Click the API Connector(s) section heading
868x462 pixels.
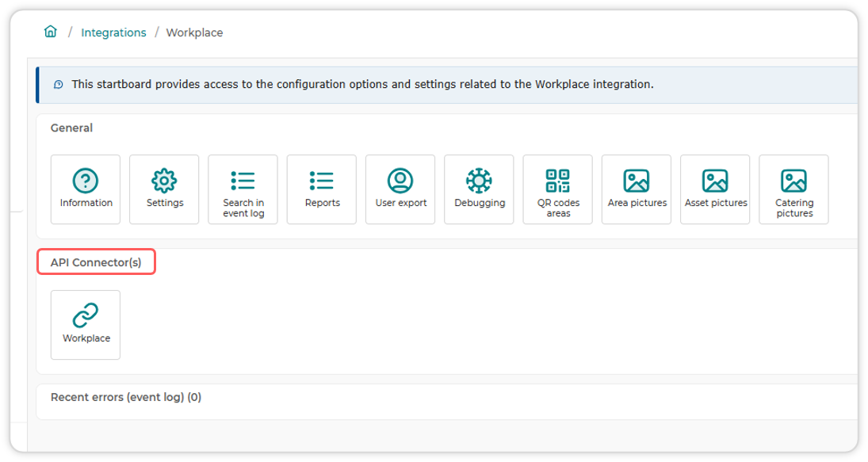pos(96,262)
